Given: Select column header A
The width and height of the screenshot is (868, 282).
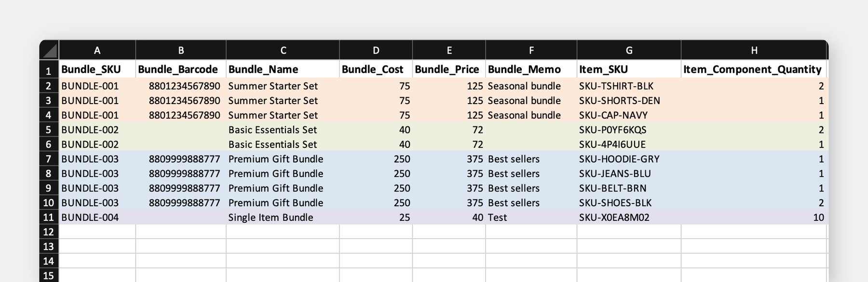Looking at the screenshot, I should pyautogui.click(x=97, y=50).
